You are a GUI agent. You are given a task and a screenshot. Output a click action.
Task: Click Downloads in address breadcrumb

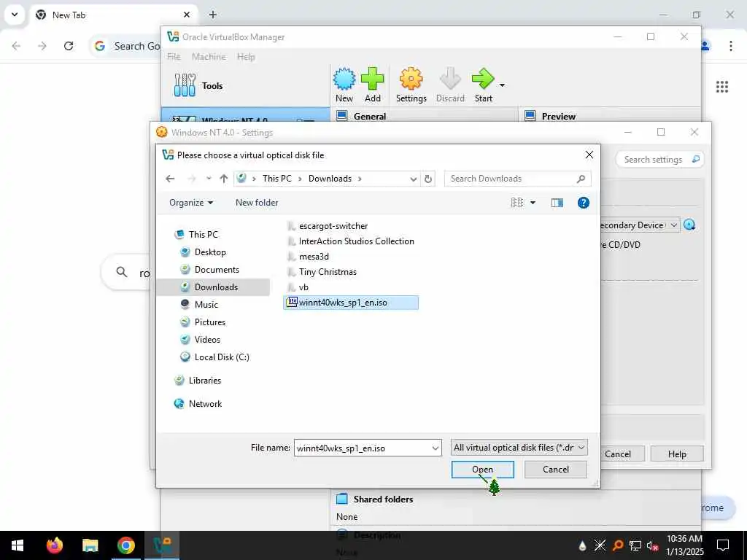click(330, 179)
